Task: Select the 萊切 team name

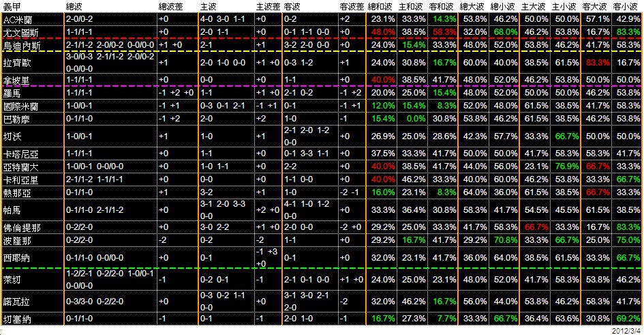Action: tap(12, 280)
